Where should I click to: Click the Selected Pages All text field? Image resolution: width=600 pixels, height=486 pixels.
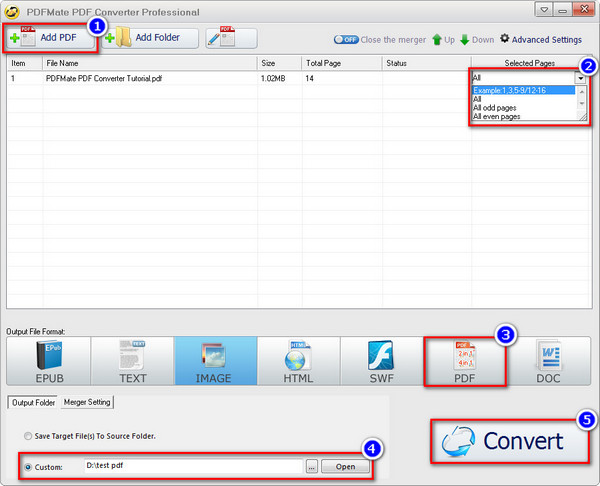click(523, 78)
